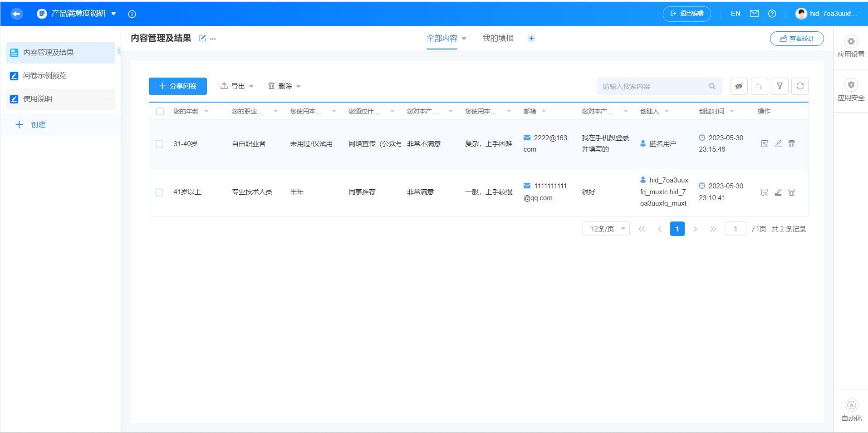The height and width of the screenshot is (433, 868).
Task: Delete the 31-40岁 row record
Action: (x=792, y=144)
